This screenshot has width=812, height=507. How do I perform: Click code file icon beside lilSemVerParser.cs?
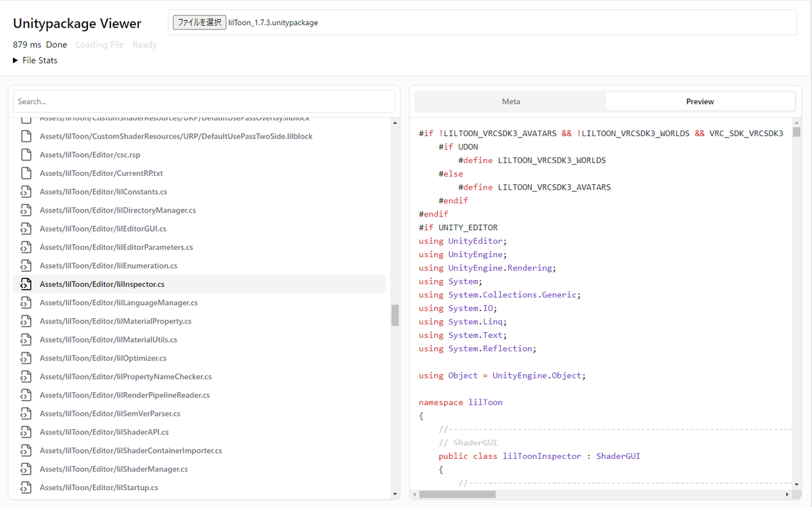pos(26,414)
